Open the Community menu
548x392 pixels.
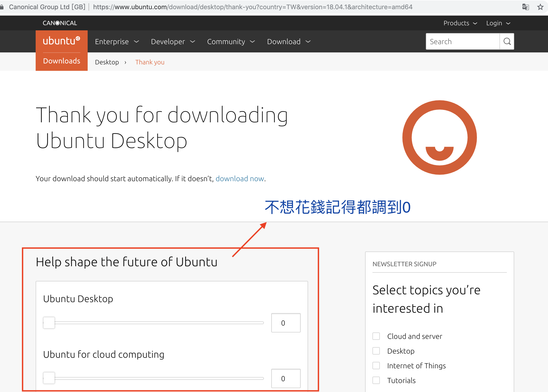(231, 42)
